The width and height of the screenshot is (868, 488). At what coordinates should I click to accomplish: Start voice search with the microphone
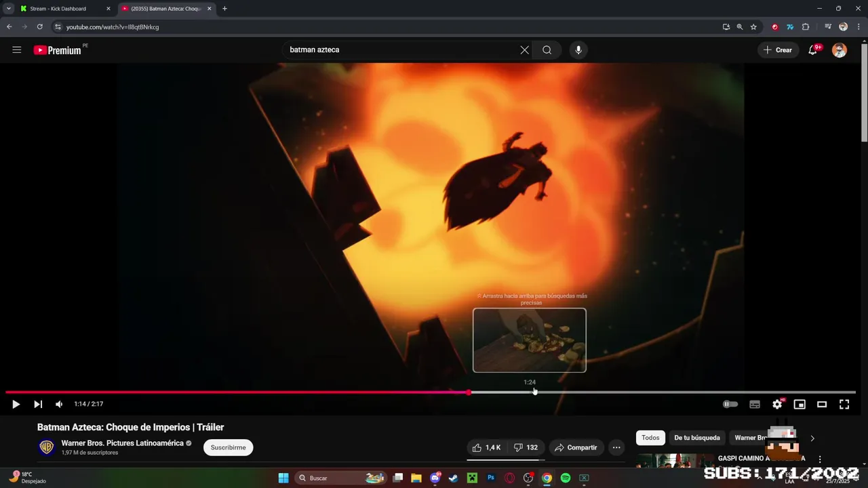578,50
